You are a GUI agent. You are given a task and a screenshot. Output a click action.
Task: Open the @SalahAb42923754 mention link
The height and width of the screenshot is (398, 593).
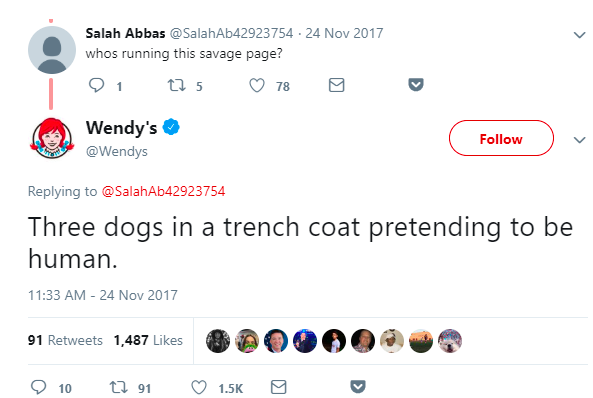163,191
